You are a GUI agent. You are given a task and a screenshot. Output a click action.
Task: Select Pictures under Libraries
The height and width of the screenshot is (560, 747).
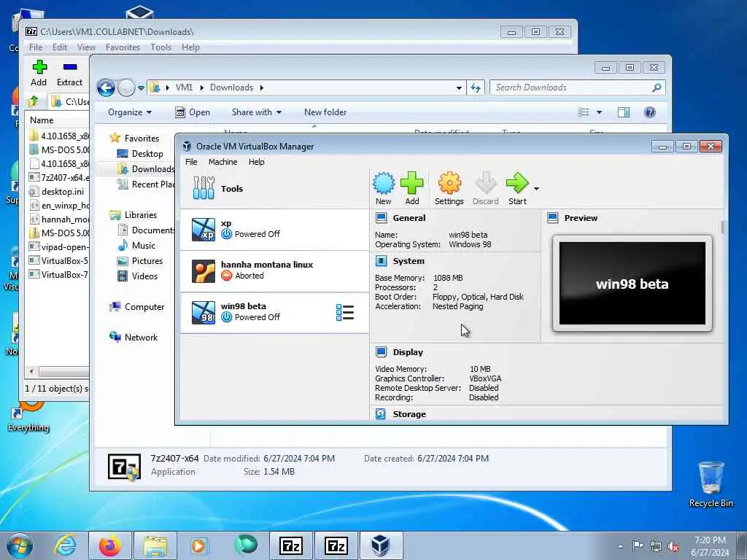(141, 261)
